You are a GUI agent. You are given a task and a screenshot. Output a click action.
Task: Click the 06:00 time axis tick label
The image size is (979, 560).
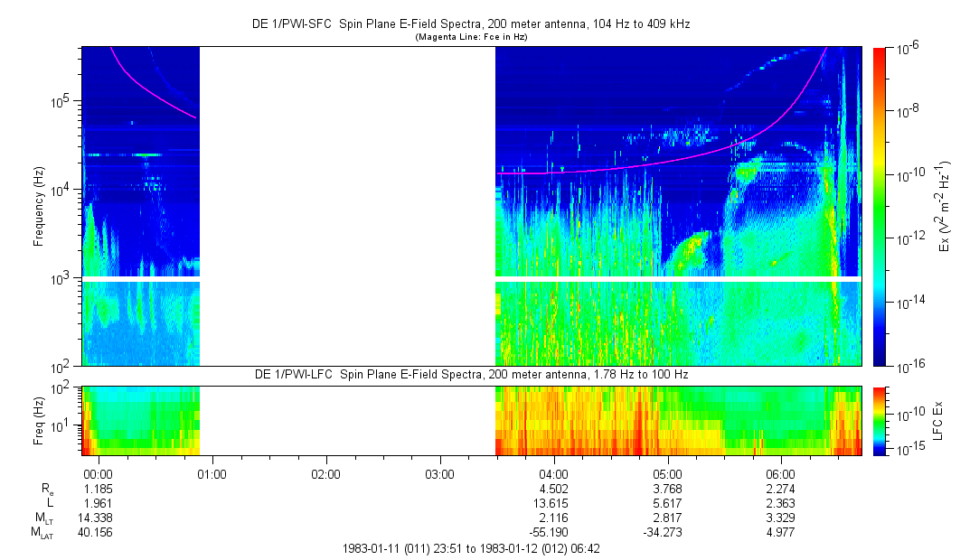[780, 473]
